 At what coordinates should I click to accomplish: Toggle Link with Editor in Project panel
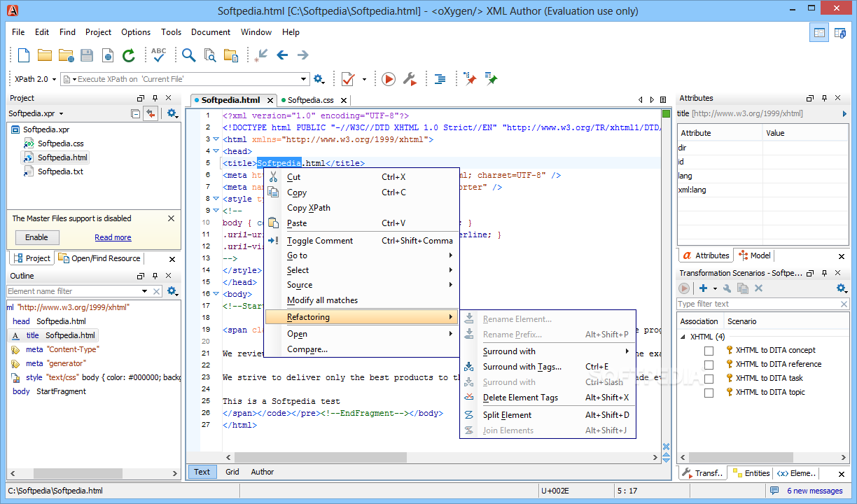tap(151, 113)
